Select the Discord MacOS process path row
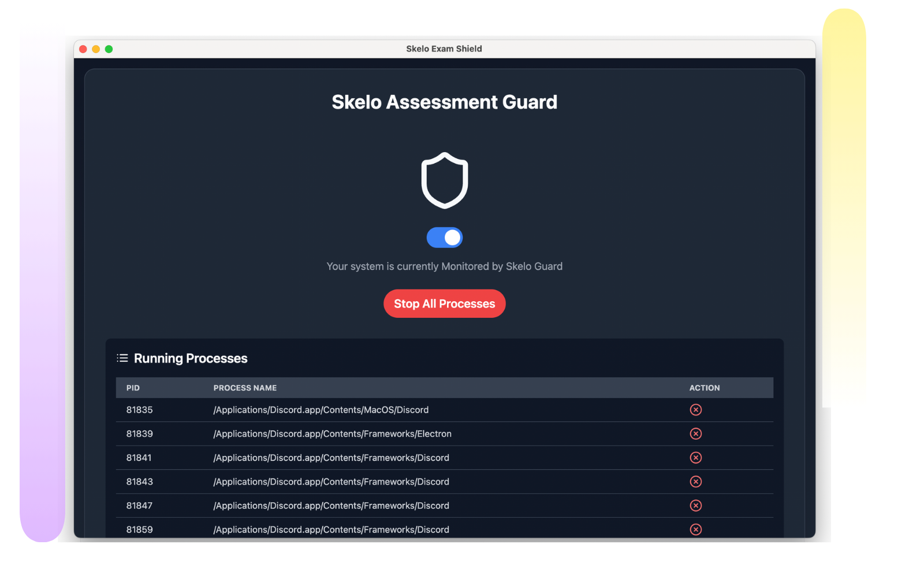This screenshot has height=578, width=924. [x=321, y=410]
